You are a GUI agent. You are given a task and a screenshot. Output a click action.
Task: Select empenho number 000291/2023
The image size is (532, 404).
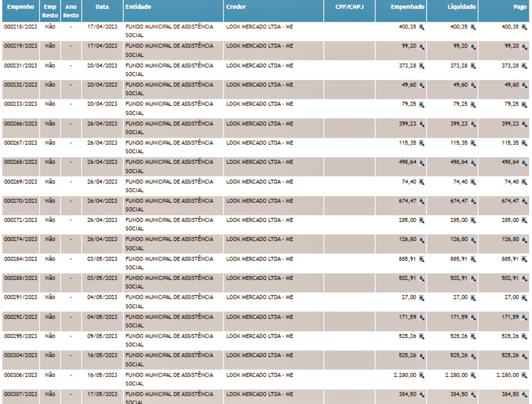[20, 297]
